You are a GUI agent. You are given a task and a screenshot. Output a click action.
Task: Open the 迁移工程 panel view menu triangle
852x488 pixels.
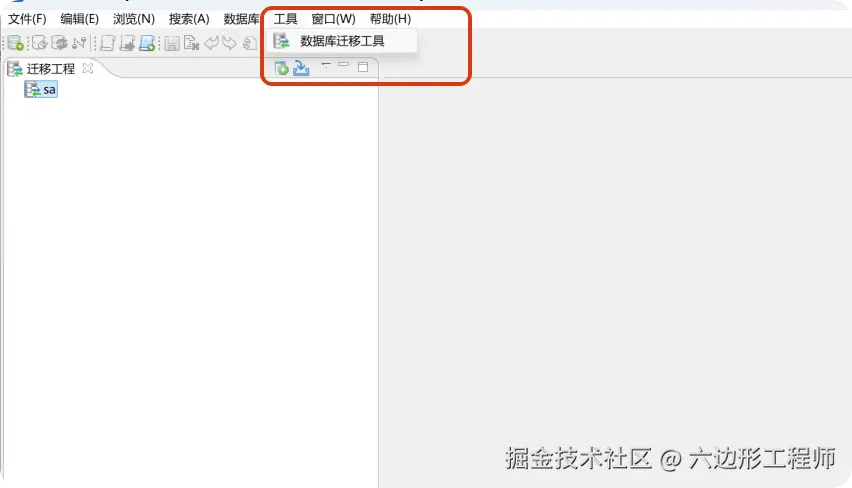pyautogui.click(x=326, y=65)
